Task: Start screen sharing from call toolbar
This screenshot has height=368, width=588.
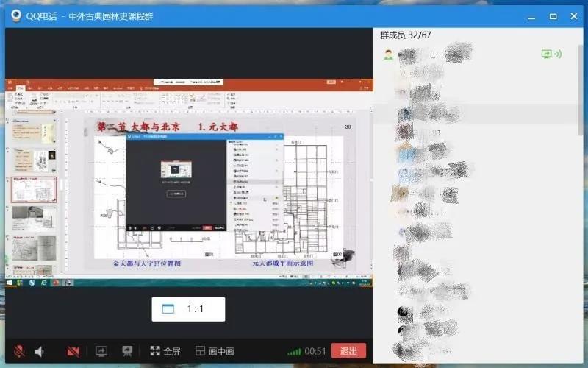Action: [x=102, y=351]
